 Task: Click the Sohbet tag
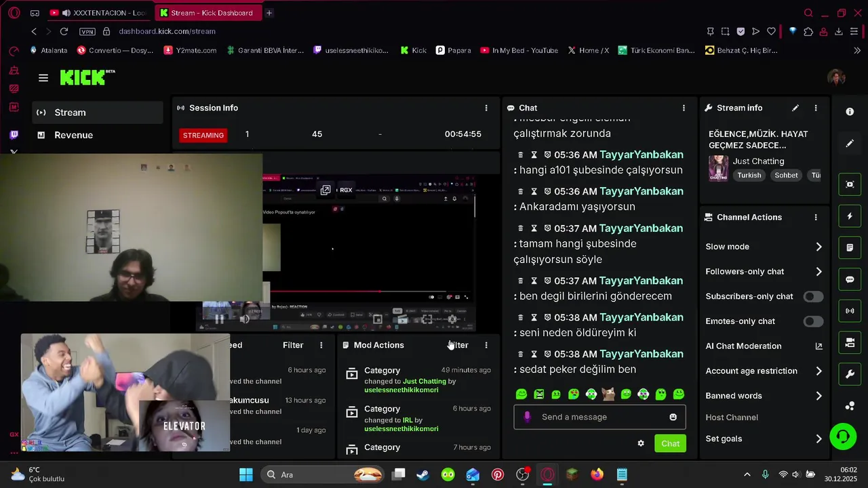coord(787,175)
